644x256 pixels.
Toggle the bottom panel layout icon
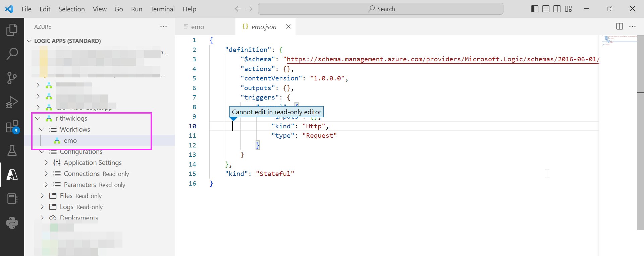tap(546, 9)
